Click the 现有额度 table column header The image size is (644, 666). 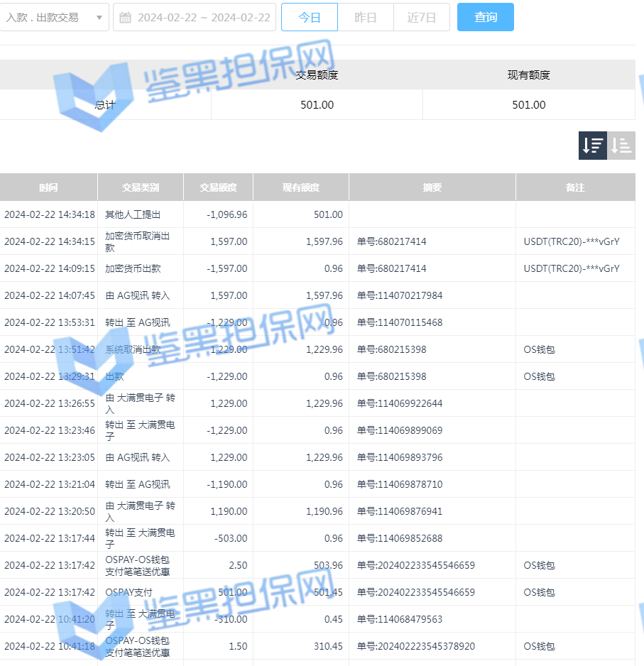[300, 187]
